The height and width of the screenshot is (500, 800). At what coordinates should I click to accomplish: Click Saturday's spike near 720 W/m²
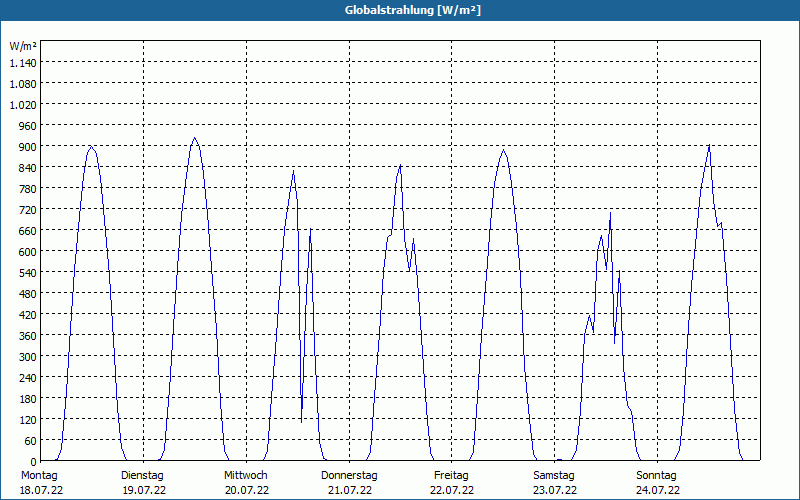click(610, 213)
